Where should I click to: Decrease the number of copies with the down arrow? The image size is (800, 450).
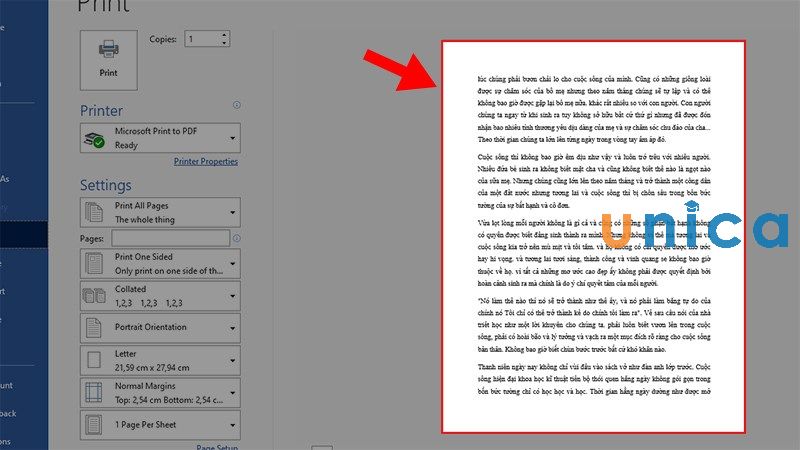tap(223, 43)
